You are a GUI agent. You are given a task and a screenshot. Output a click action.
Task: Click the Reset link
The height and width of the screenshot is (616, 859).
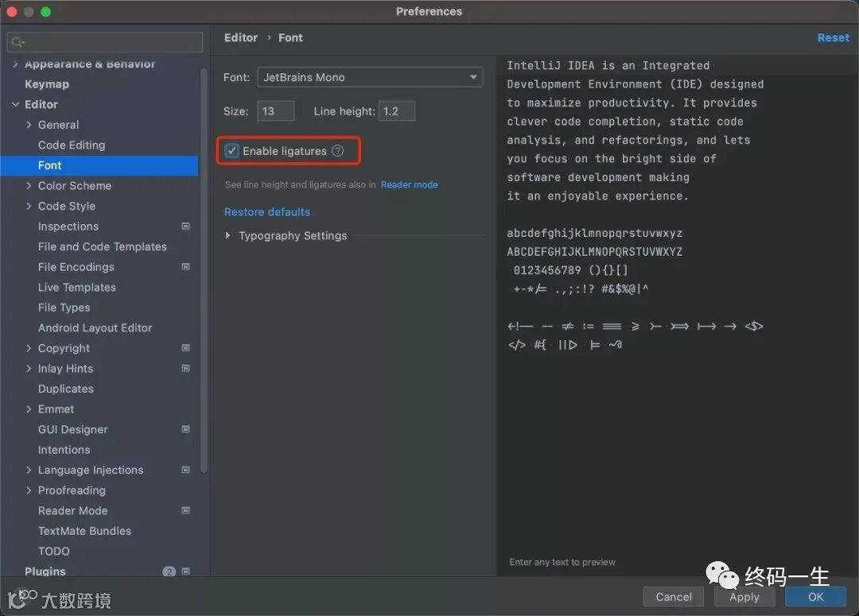click(x=833, y=38)
